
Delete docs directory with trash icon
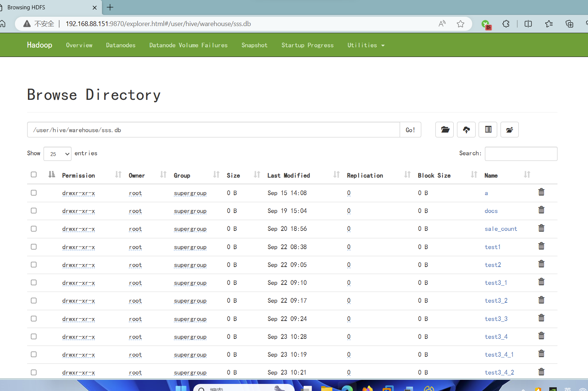tap(541, 210)
